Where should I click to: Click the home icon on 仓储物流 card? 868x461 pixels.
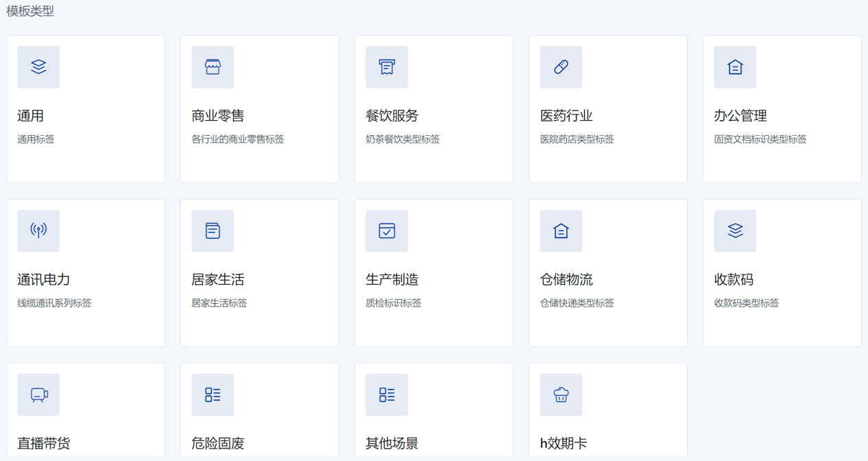[x=561, y=230]
